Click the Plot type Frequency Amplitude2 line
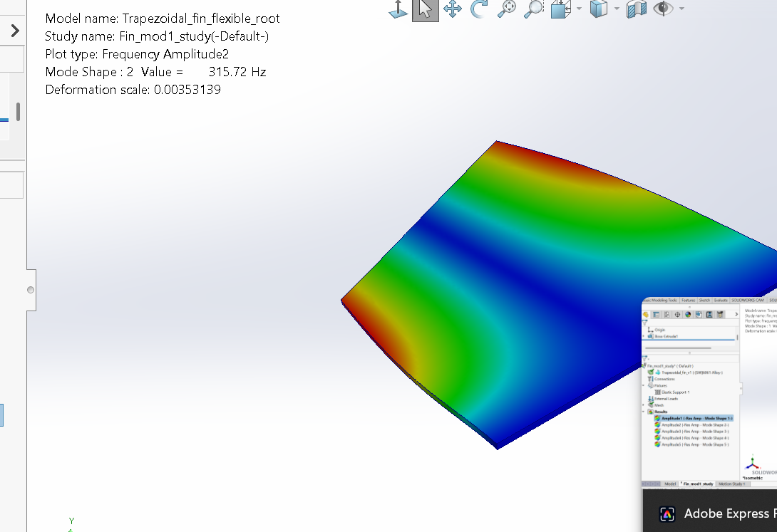The image size is (777, 532). [137, 54]
